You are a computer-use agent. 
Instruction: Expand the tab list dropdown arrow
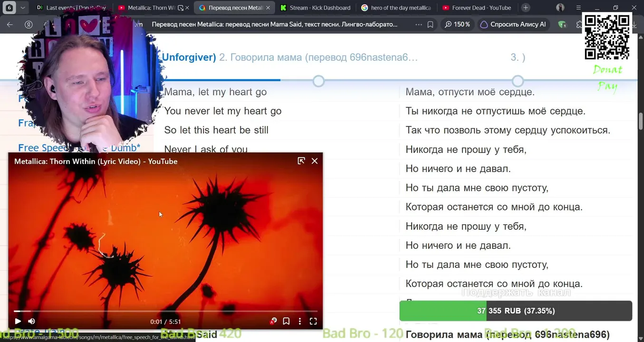coord(22,8)
